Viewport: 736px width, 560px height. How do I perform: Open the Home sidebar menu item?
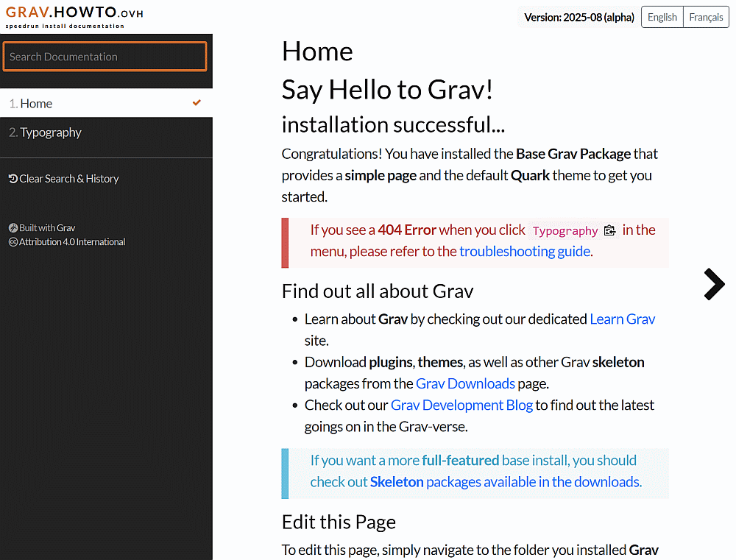coord(36,104)
